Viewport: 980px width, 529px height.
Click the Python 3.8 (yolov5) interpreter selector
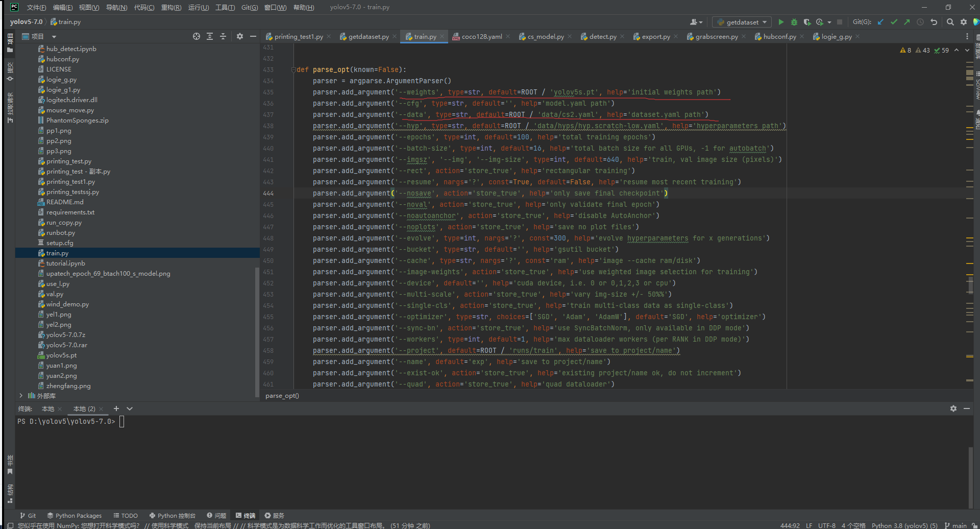pos(904,525)
